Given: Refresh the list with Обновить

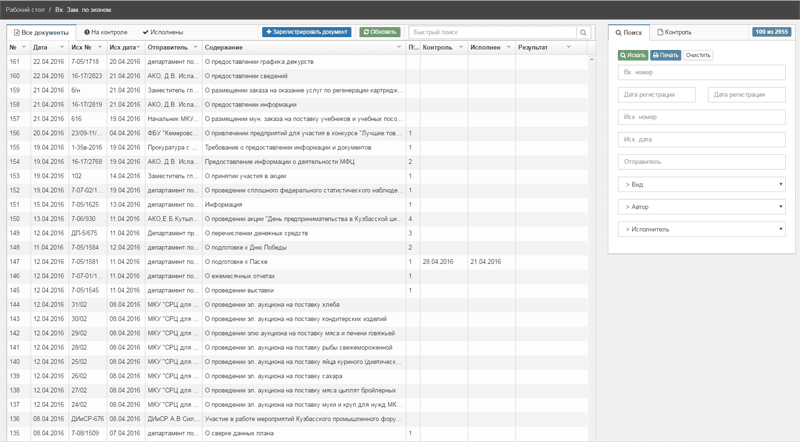Looking at the screenshot, I should click(380, 32).
